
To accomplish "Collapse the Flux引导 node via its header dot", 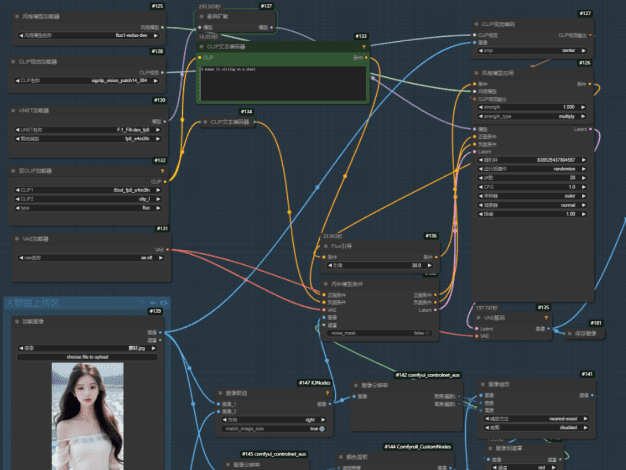I will [326, 246].
